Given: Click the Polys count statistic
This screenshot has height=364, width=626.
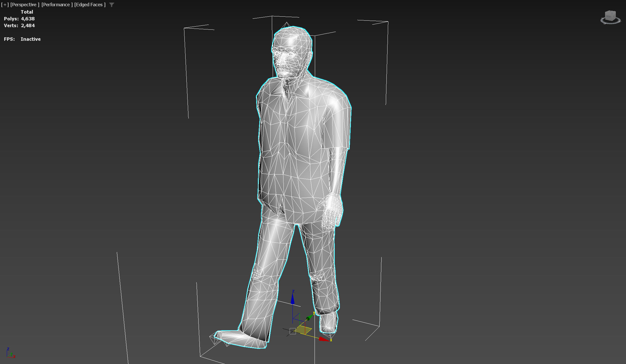Looking at the screenshot, I should pos(19,19).
